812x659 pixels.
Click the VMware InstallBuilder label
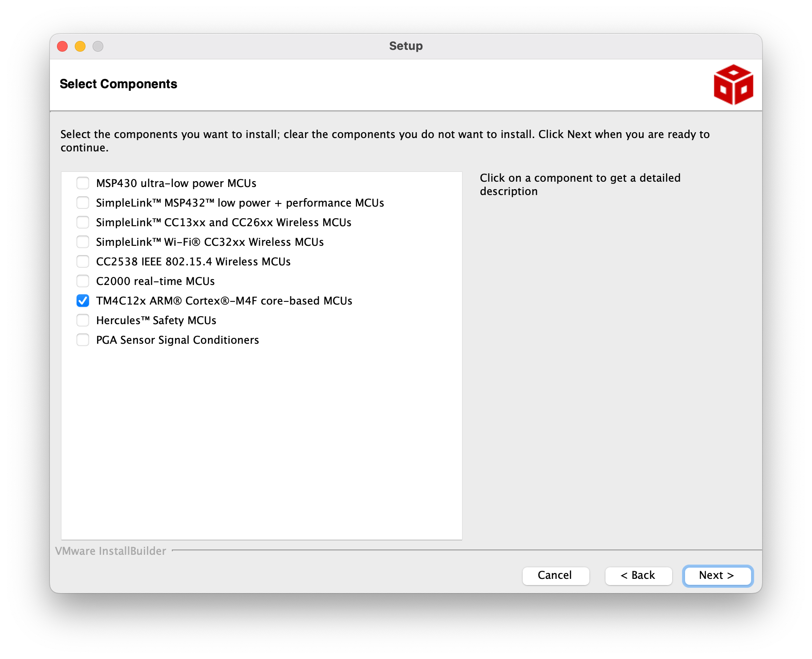click(110, 551)
